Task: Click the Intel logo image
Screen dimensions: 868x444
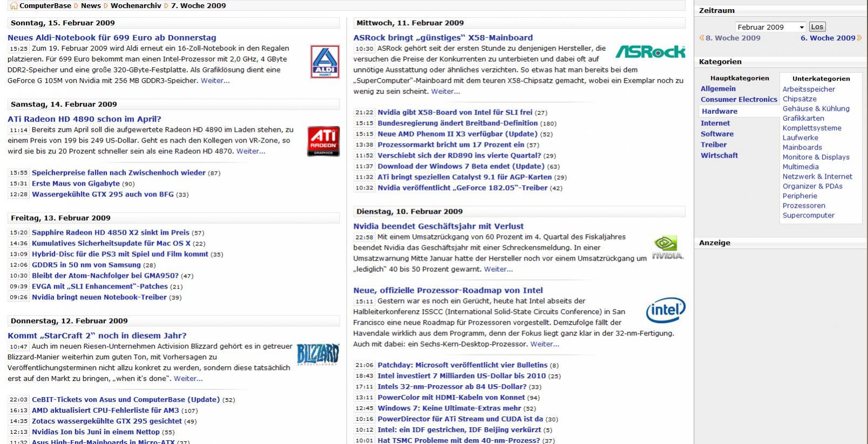Action: pyautogui.click(x=666, y=310)
